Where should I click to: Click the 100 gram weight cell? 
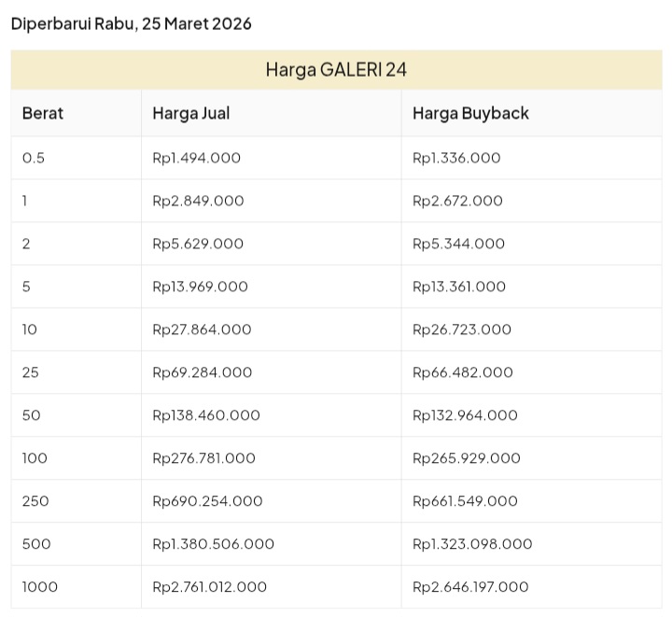click(35, 458)
